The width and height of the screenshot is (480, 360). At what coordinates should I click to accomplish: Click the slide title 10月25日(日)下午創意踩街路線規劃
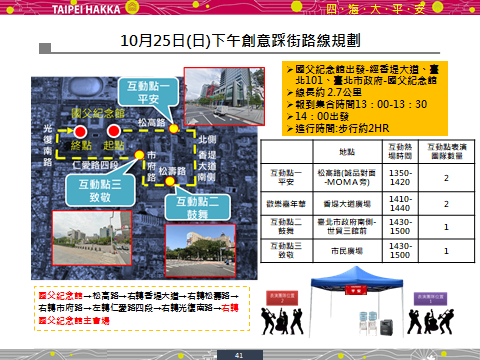(240, 41)
